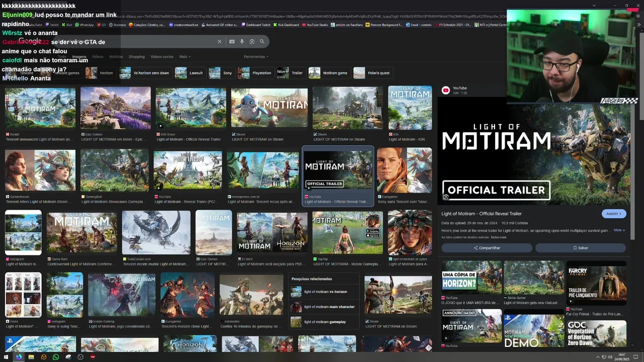
Task: Open Ei Nerd Light of Motiram PS5 result
Action: click(272, 264)
